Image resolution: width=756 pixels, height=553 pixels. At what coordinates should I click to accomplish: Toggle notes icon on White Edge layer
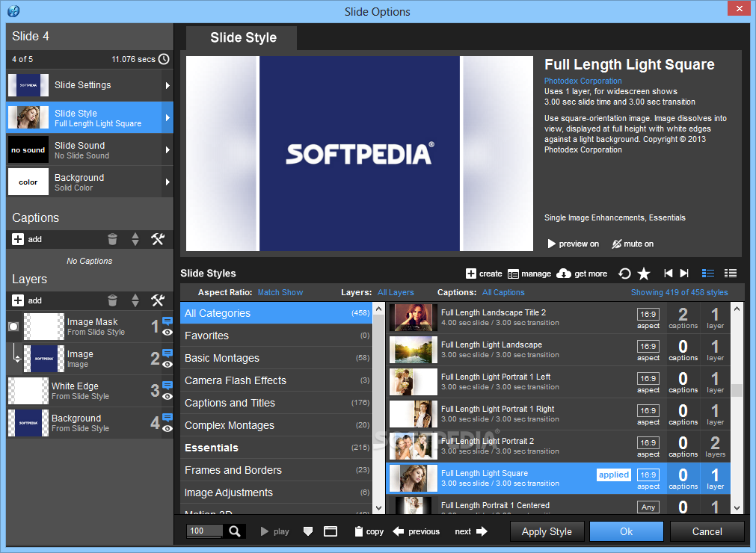tap(168, 385)
